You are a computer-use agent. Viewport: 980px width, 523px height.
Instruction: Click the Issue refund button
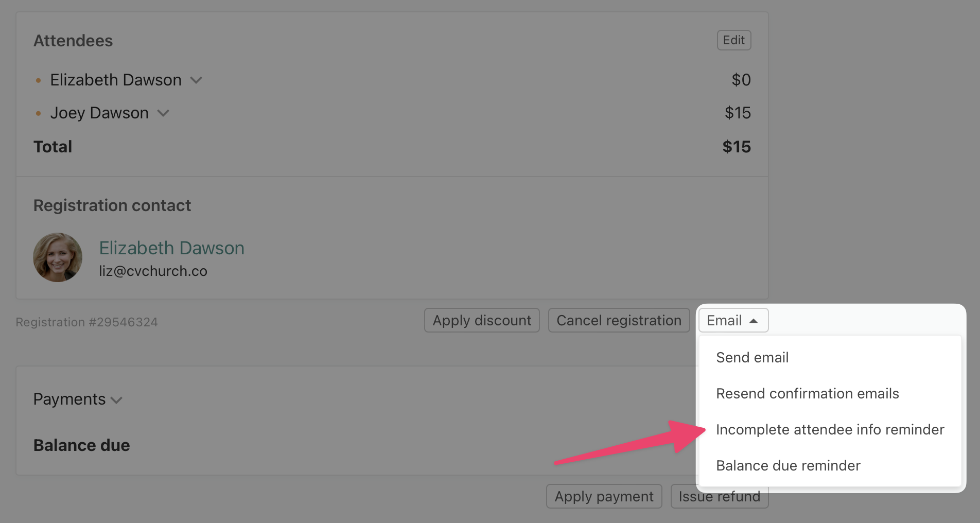point(719,497)
